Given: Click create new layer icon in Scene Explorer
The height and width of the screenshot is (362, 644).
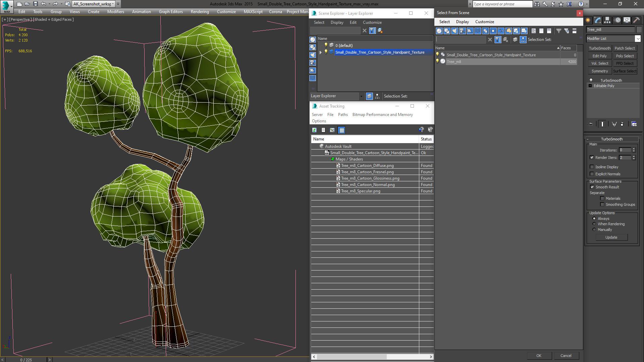Looking at the screenshot, I should 380,31.
